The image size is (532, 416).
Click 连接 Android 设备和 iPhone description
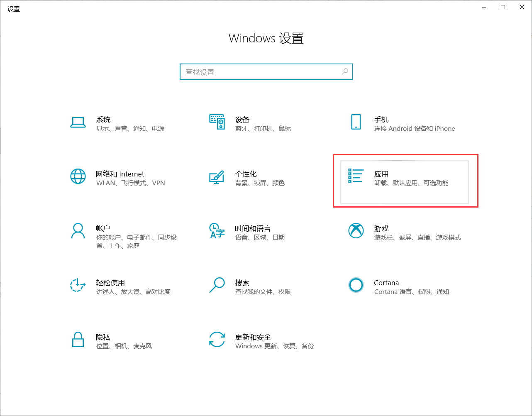pyautogui.click(x=415, y=129)
